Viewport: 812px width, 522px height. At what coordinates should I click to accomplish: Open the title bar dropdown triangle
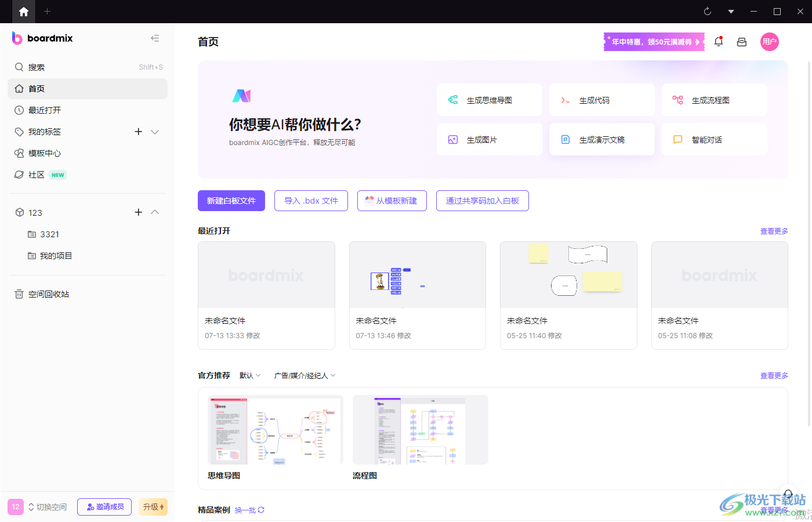click(731, 12)
